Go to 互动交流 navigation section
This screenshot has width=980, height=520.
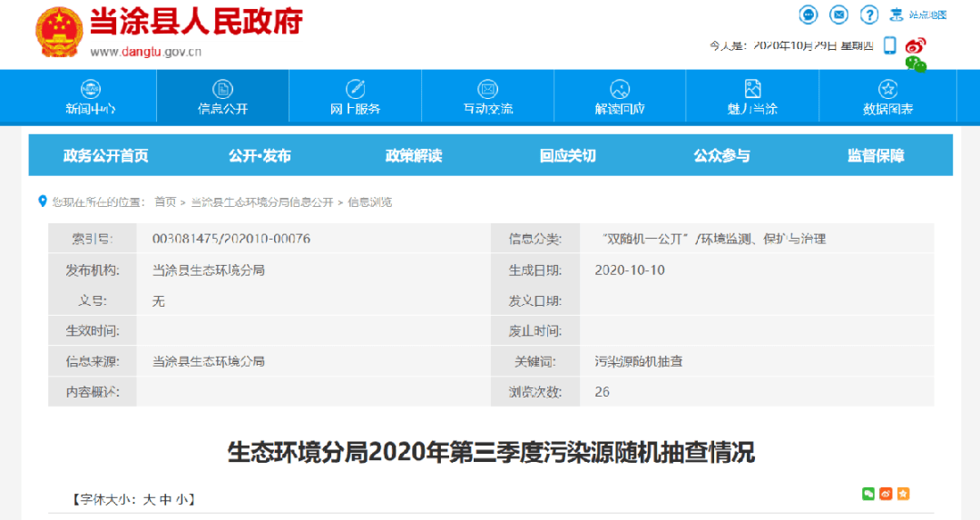tap(488, 96)
